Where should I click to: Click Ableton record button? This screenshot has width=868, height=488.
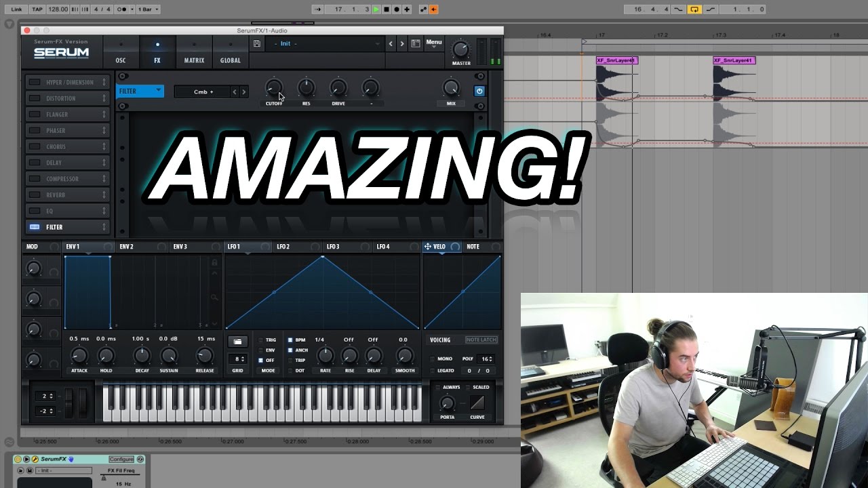[x=397, y=9]
